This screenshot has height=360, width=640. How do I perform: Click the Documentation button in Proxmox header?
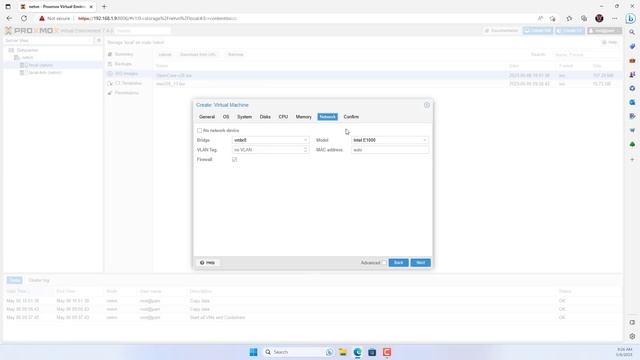point(501,31)
